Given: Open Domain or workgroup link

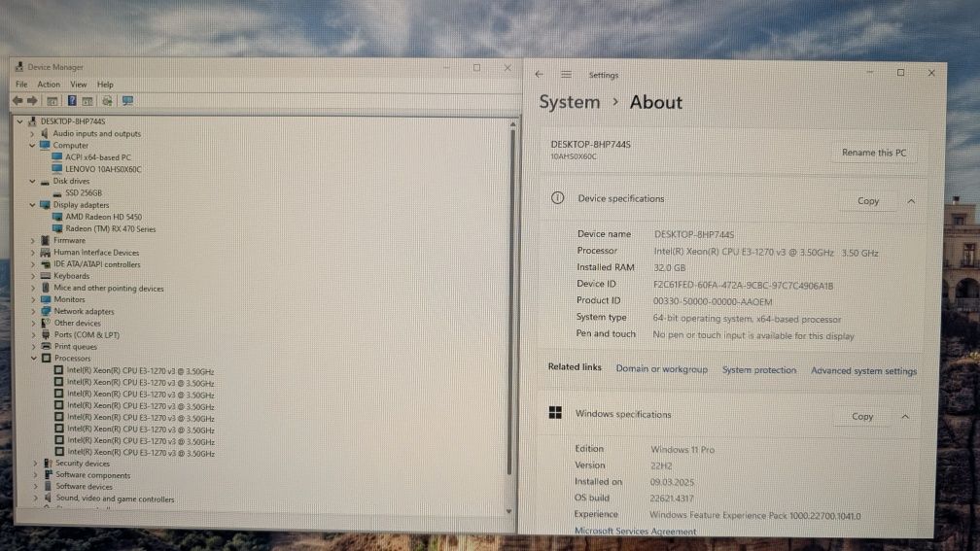Looking at the screenshot, I should click(x=661, y=369).
